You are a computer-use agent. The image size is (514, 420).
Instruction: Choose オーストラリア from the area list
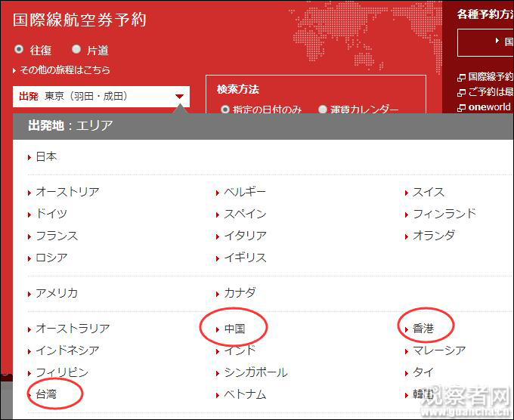click(x=73, y=329)
